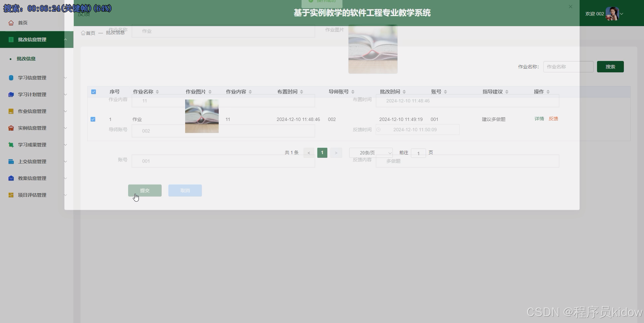This screenshot has width=644, height=323.
Task: Click 反馈 link in row 1
Action: (x=553, y=119)
